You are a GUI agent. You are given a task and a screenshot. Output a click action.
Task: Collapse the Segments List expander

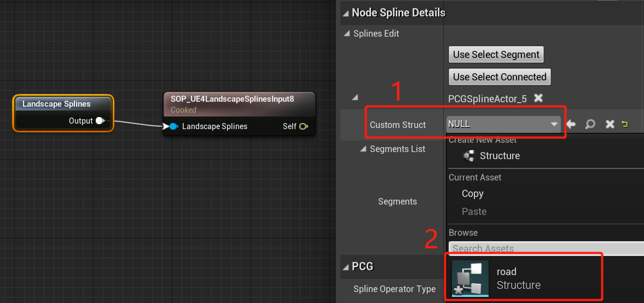pyautogui.click(x=363, y=149)
